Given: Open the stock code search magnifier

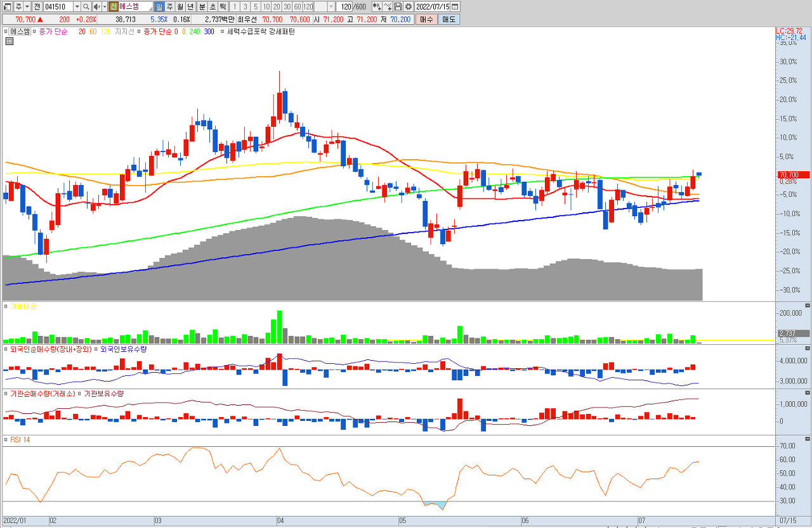Looking at the screenshot, I should click(86, 6).
